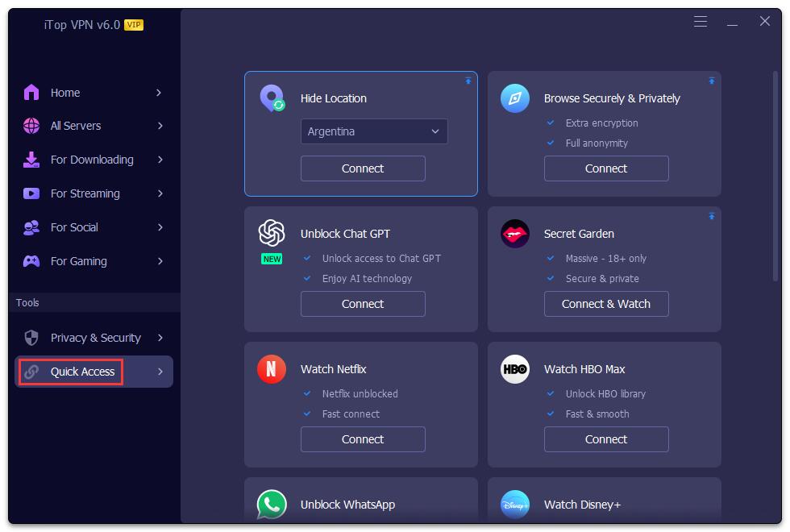Click the "Fast connect" feature text
Image resolution: width=790 pixels, height=532 pixels.
pos(351,414)
